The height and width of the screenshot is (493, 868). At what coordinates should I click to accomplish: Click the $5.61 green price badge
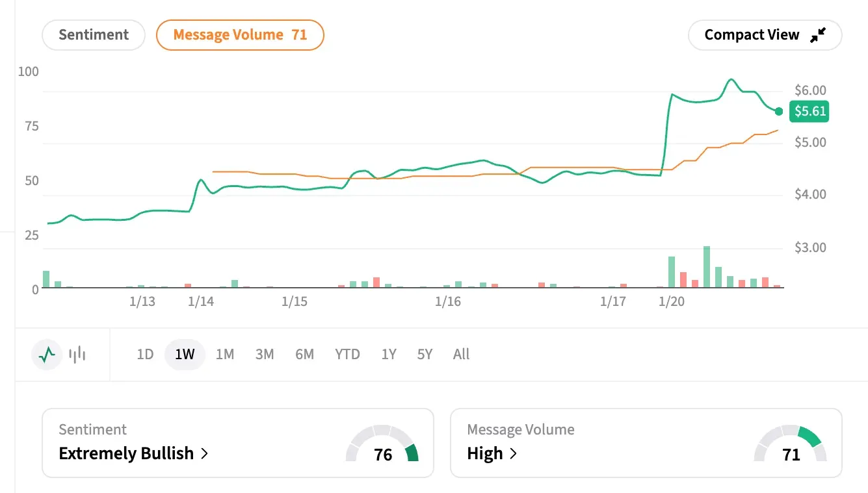(809, 112)
